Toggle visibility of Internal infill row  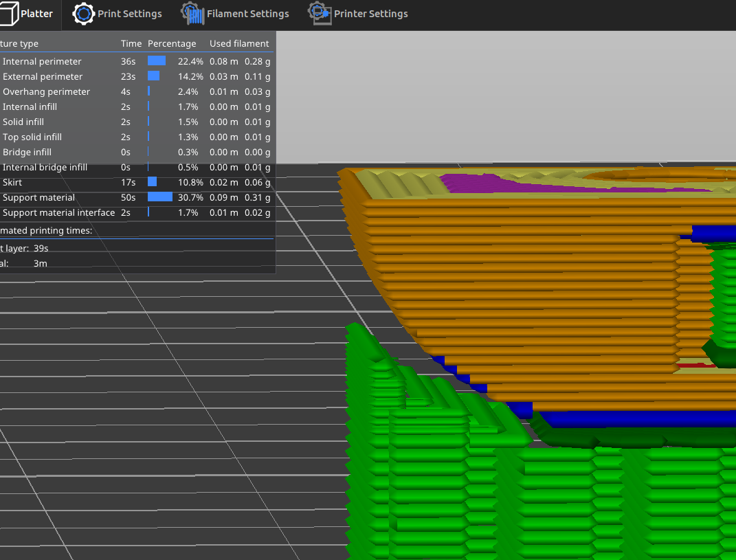point(137,107)
